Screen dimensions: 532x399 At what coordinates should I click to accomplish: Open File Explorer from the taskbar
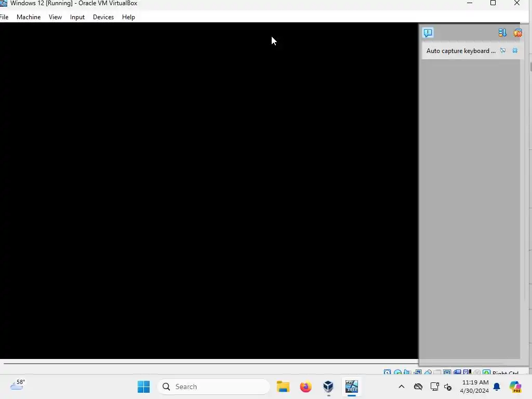(283, 387)
